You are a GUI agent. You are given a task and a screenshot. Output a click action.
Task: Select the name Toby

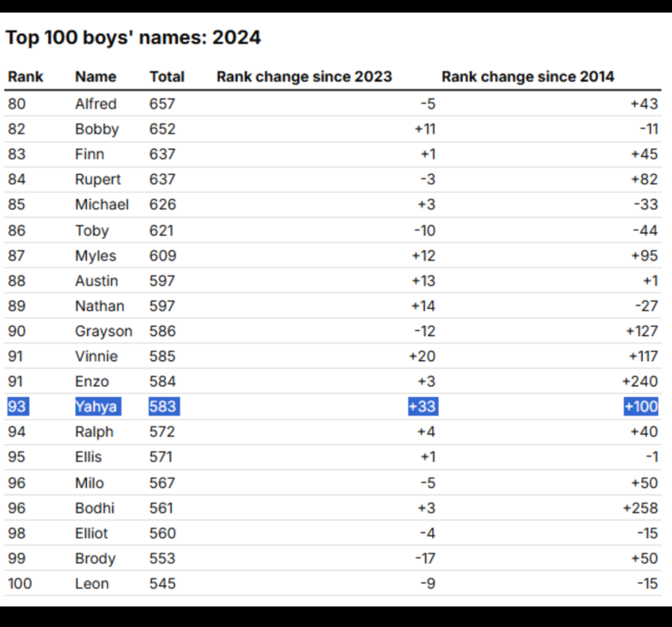point(92,231)
